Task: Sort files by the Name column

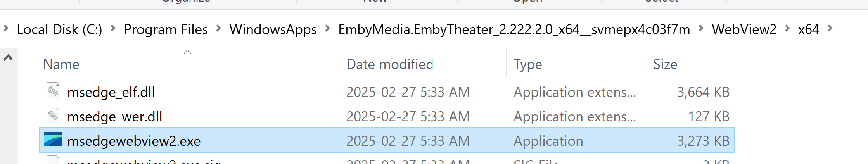Action: tap(61, 64)
